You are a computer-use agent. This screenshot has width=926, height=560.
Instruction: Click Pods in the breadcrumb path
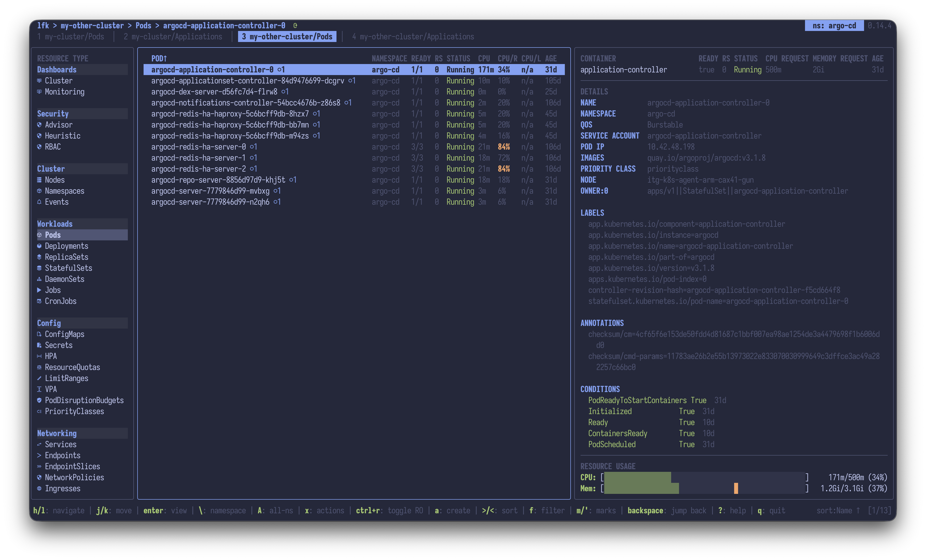point(143,25)
